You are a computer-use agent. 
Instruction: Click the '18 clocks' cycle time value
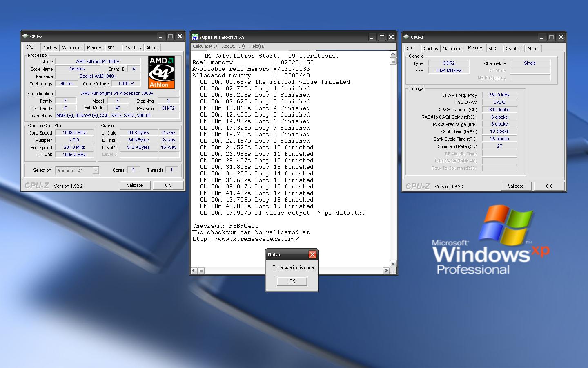499,131
